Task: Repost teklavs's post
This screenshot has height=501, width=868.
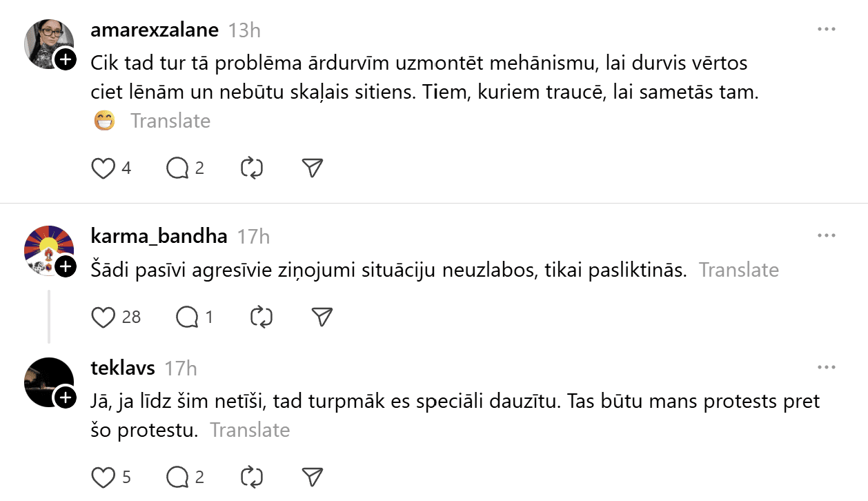Action: pyautogui.click(x=252, y=477)
